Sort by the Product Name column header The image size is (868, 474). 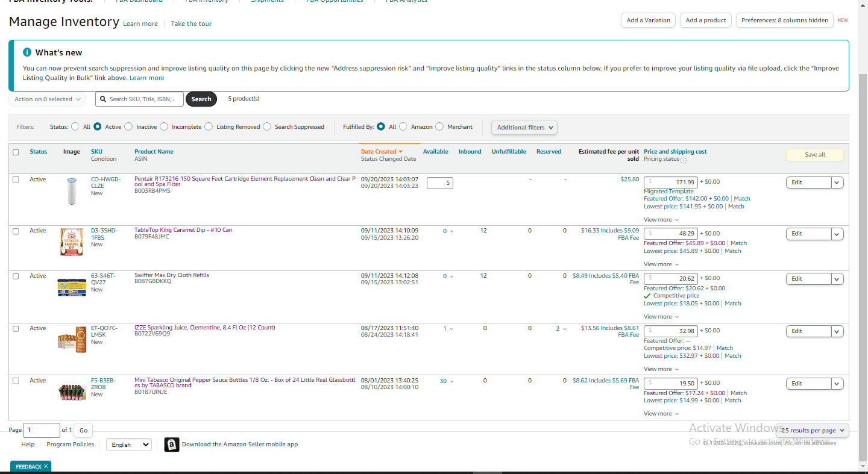click(154, 152)
